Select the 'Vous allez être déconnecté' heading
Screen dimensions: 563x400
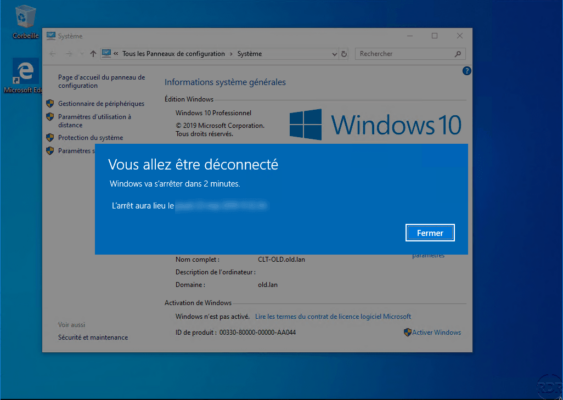193,164
